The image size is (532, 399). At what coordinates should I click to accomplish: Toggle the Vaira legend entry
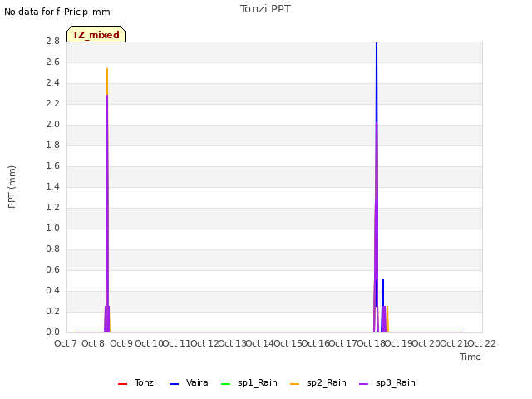pos(189,382)
